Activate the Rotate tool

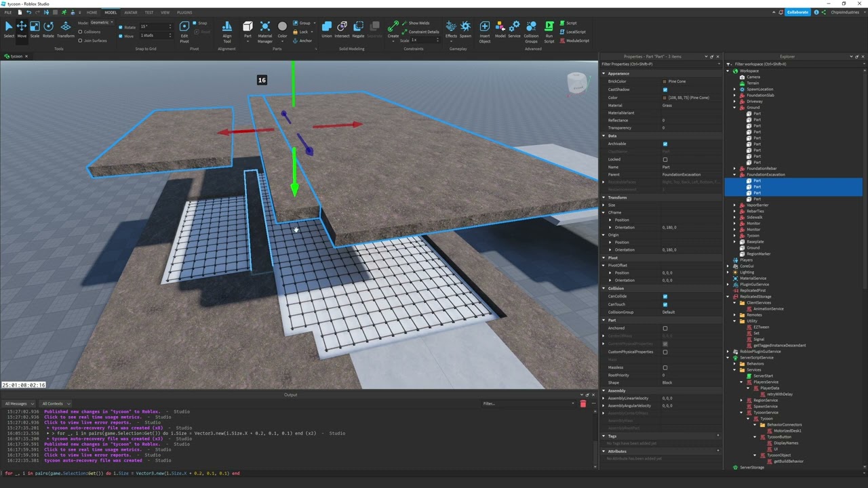click(48, 28)
